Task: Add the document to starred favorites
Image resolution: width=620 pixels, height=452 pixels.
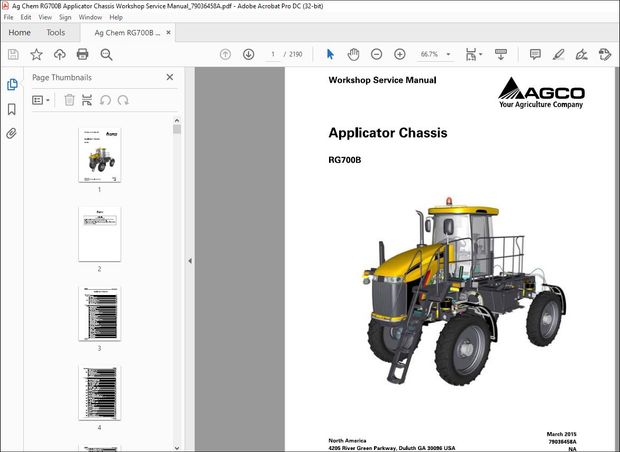Action: coord(36,54)
